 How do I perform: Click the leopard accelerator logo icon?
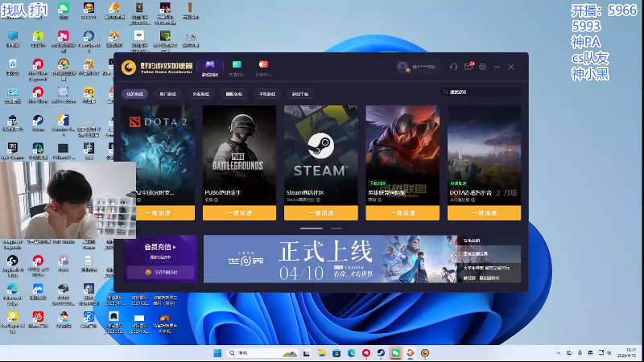(x=129, y=67)
